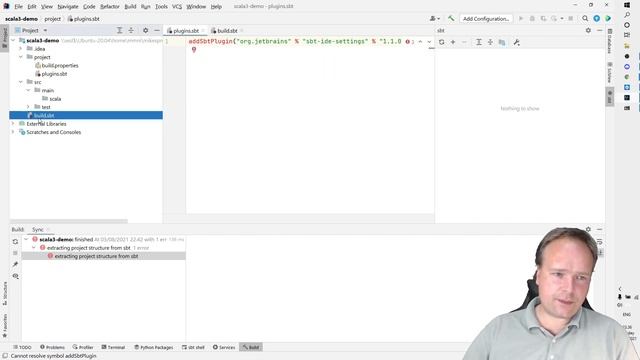The image size is (640, 360).
Task: Open the Search Everywhere magnifier icon
Action: 585,18
